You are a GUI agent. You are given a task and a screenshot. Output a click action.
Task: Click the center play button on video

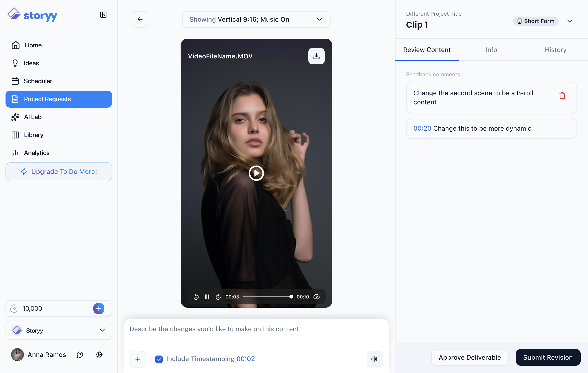coord(256,173)
